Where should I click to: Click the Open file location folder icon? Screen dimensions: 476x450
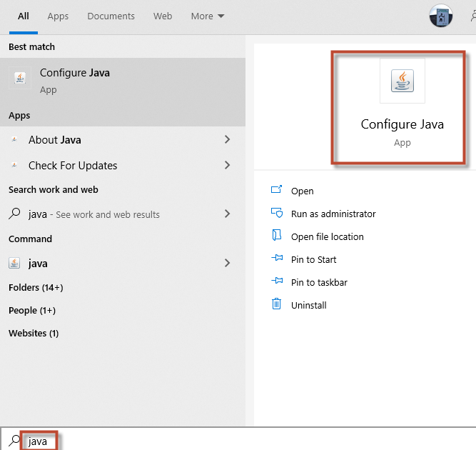(277, 235)
